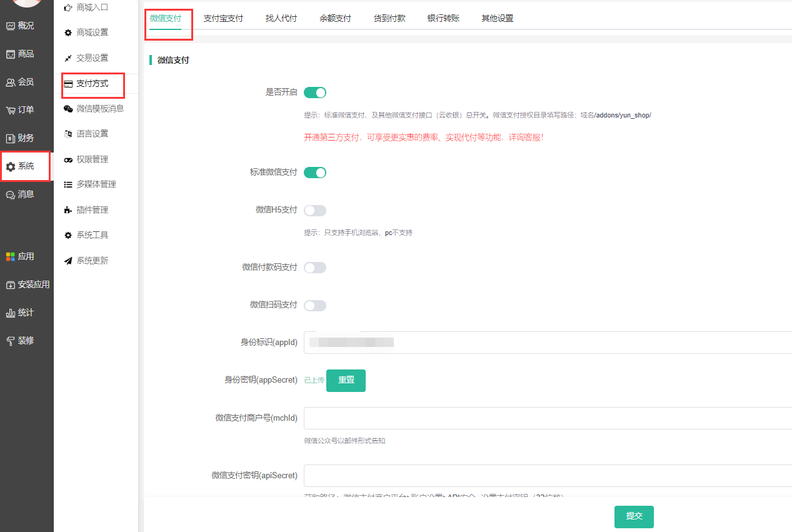Click the 订单 shopping cart icon
The image size is (792, 532).
(11, 110)
